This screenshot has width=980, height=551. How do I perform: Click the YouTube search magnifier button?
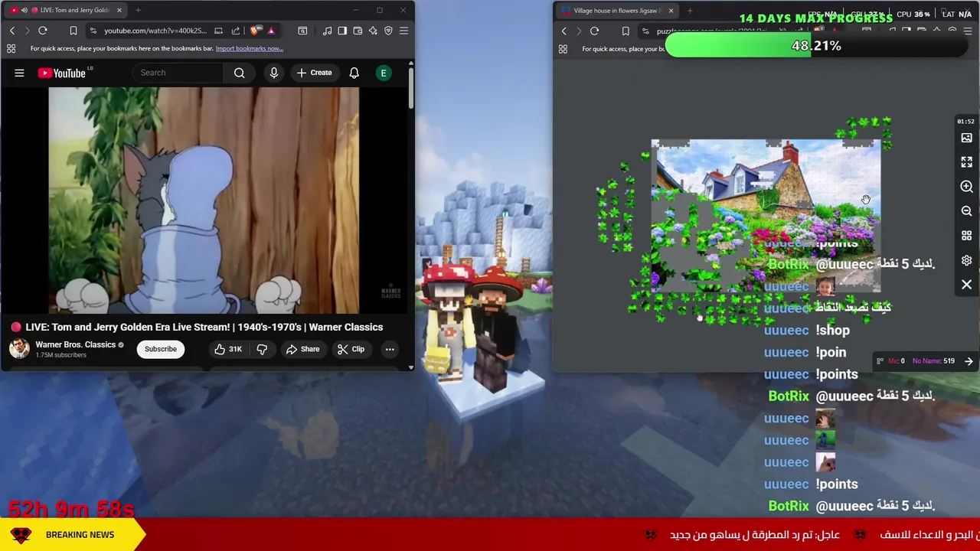coord(240,73)
